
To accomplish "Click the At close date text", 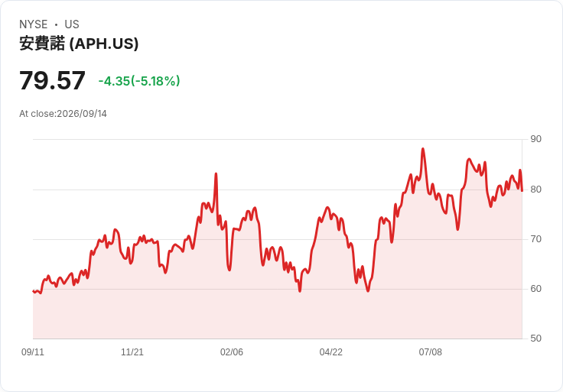I will (x=63, y=114).
